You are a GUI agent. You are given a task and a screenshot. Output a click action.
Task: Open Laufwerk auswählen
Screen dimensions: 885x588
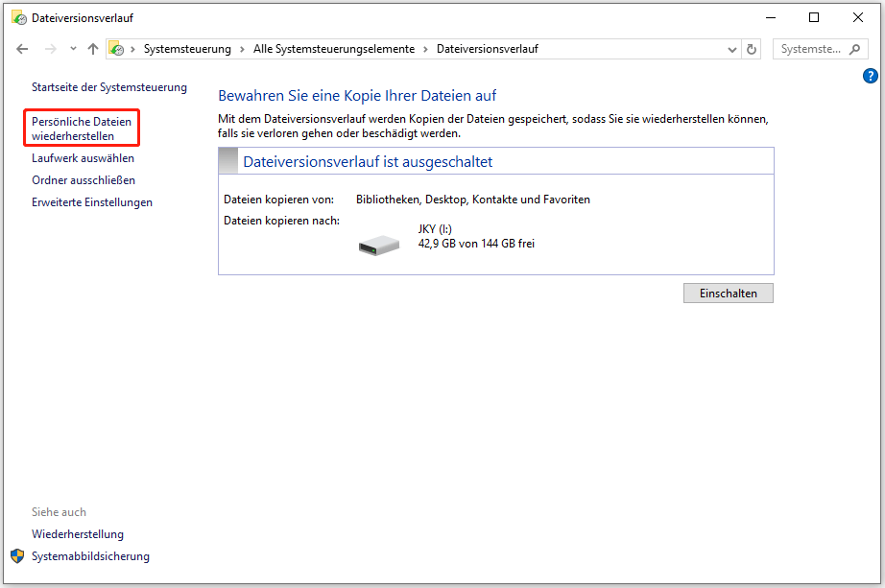pyautogui.click(x=83, y=158)
